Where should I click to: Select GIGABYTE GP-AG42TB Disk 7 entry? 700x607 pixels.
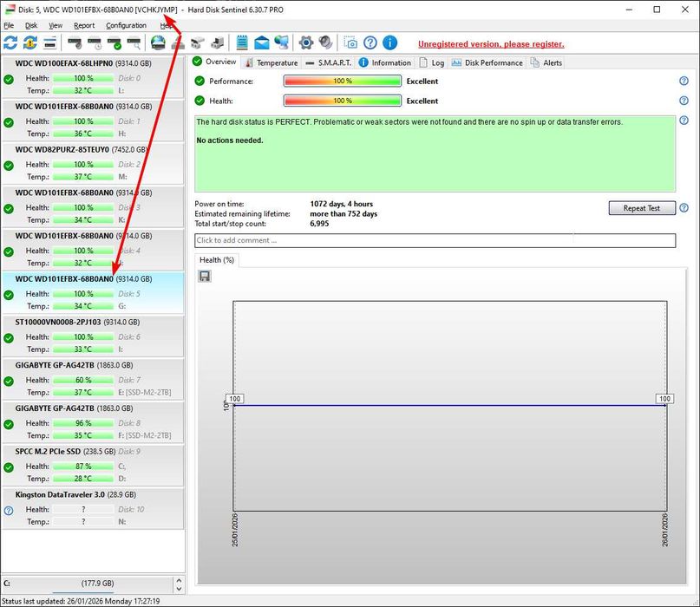click(93, 379)
